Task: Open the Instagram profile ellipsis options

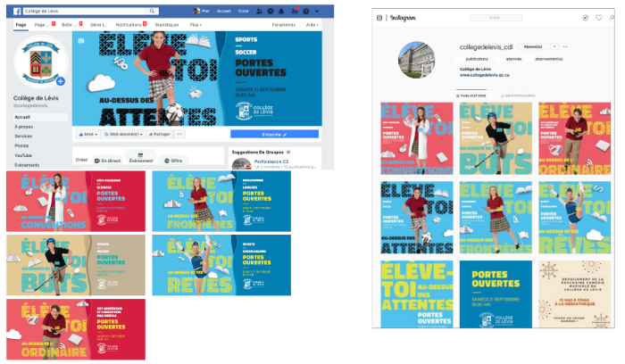Action: [x=565, y=47]
